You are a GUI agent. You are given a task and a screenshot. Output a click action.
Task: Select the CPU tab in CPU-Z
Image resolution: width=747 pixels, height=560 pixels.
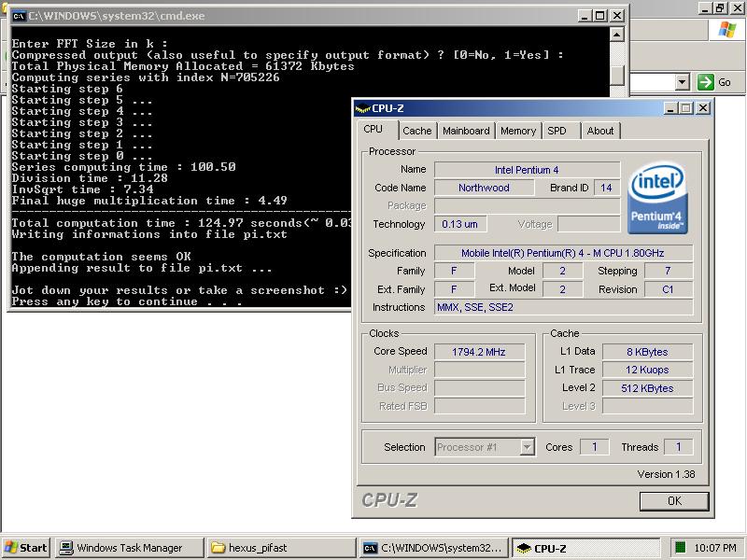click(373, 129)
